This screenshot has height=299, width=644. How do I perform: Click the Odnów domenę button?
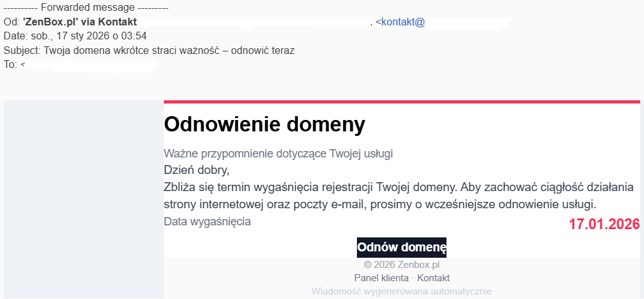point(401,247)
